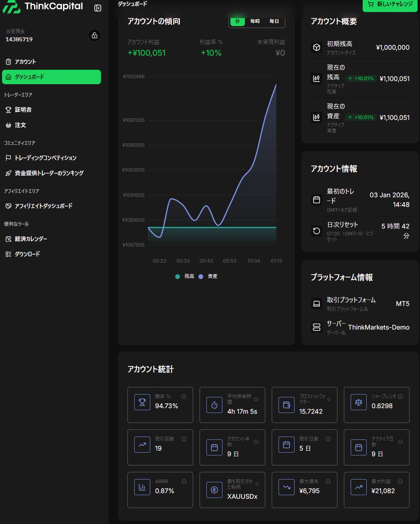The width and height of the screenshot is (420, 524).
Task: Show info tooltip for プロフィットファクター
Action: (x=328, y=399)
